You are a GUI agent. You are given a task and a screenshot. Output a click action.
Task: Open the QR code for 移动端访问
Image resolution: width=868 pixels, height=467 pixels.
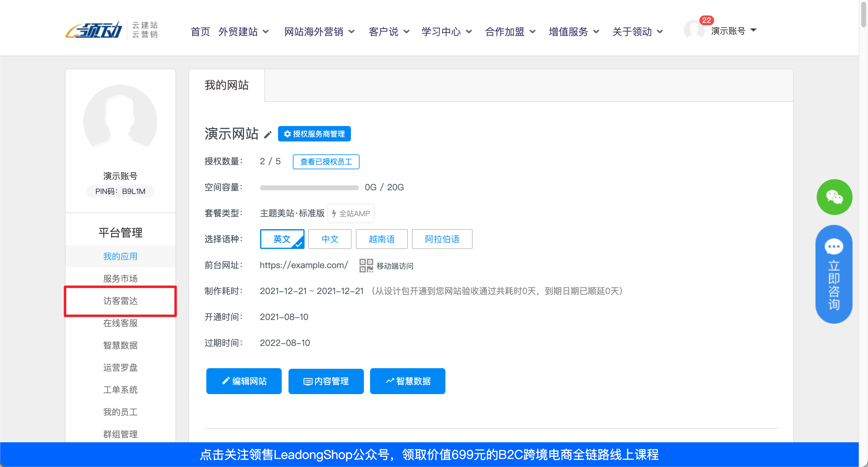pos(366,266)
